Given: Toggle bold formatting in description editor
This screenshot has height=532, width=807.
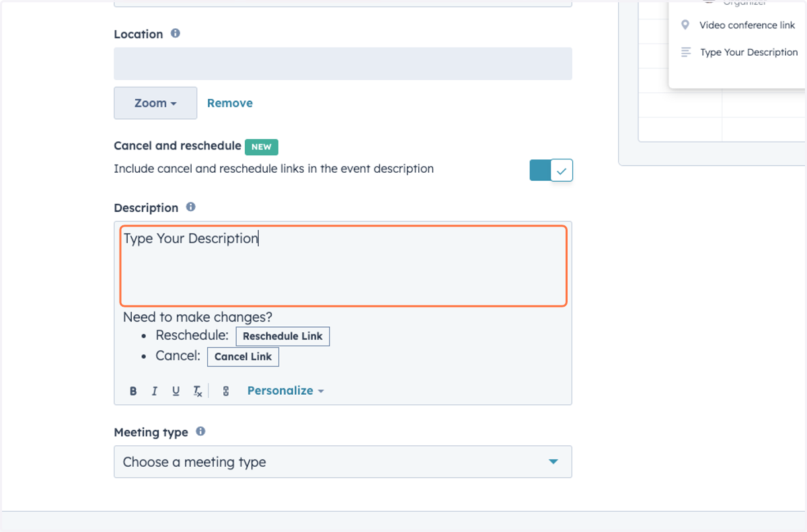Looking at the screenshot, I should coord(133,391).
